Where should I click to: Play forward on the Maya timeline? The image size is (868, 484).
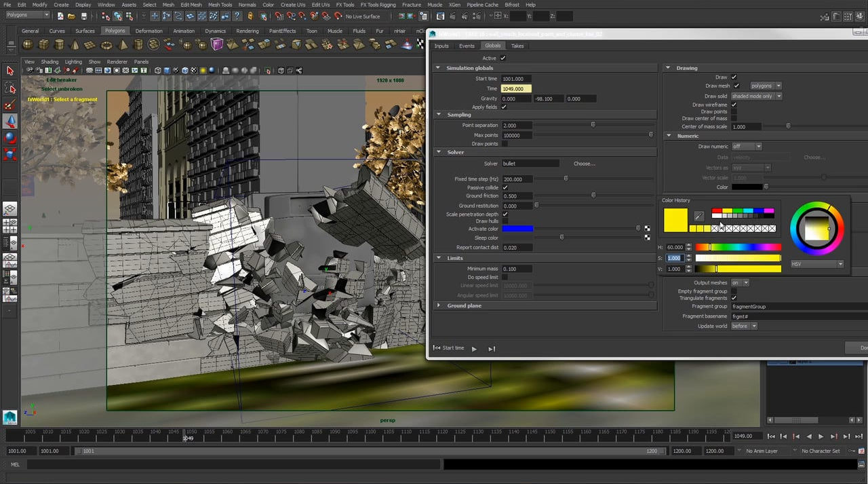[x=821, y=436]
